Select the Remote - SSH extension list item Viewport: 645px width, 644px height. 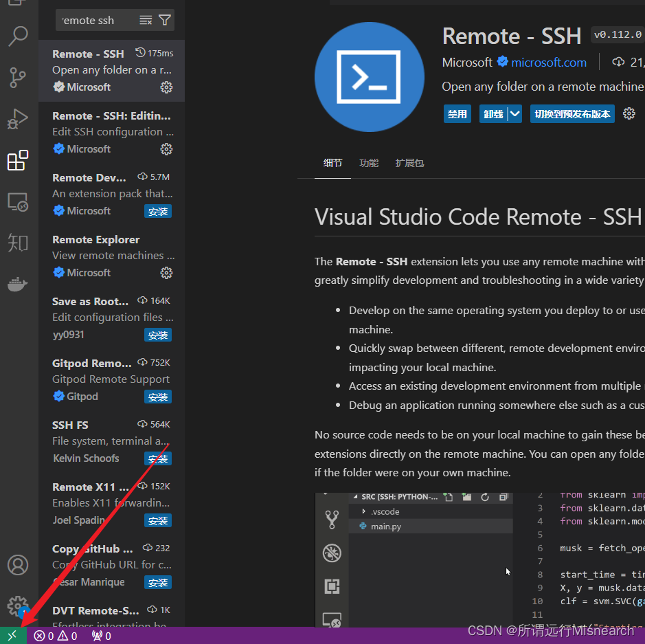pos(111,71)
